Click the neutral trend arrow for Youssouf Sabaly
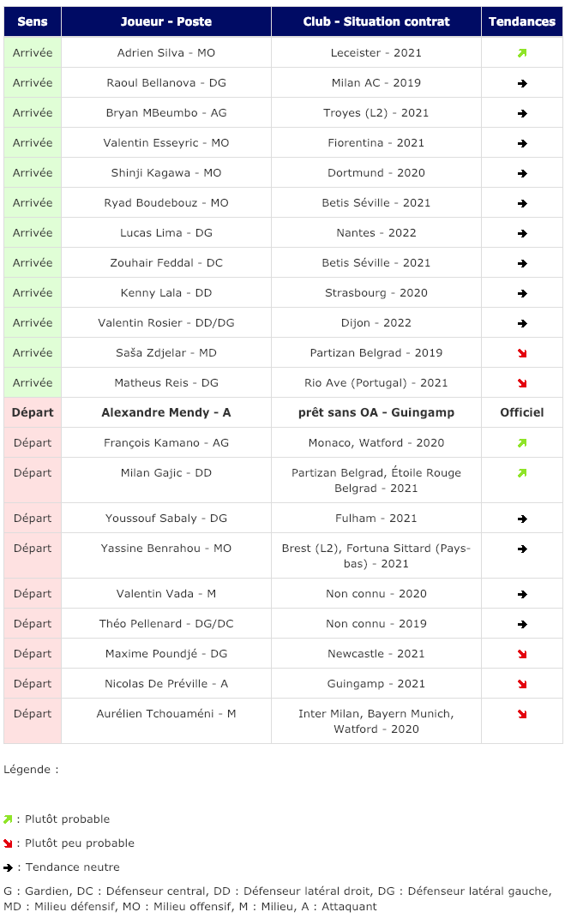The height and width of the screenshot is (924, 571). [522, 519]
